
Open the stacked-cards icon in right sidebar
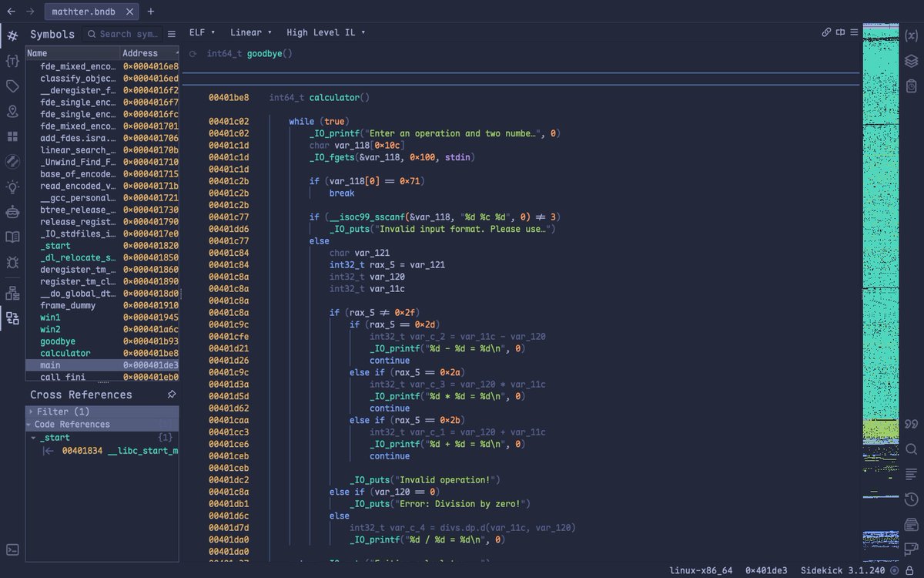pos(912,524)
